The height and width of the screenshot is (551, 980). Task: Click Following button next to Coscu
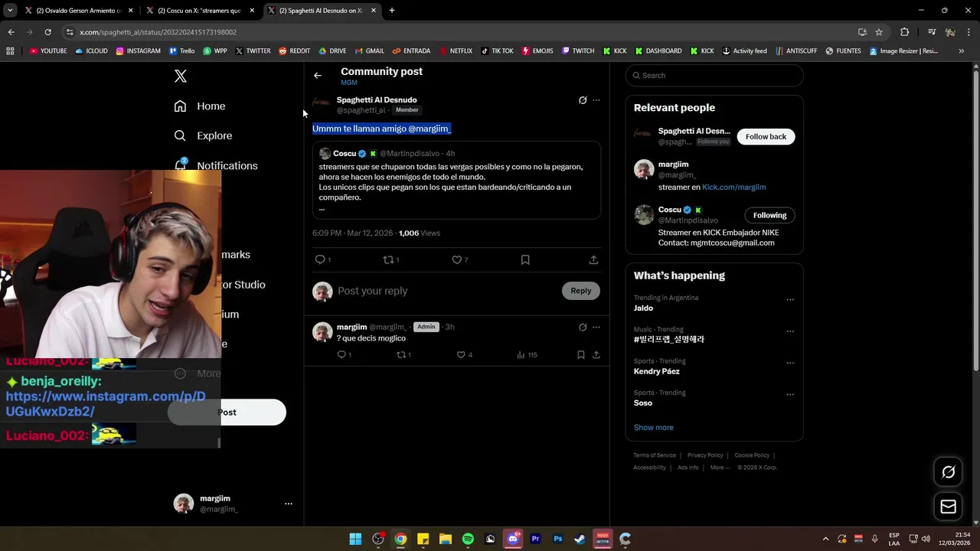pyautogui.click(x=769, y=215)
